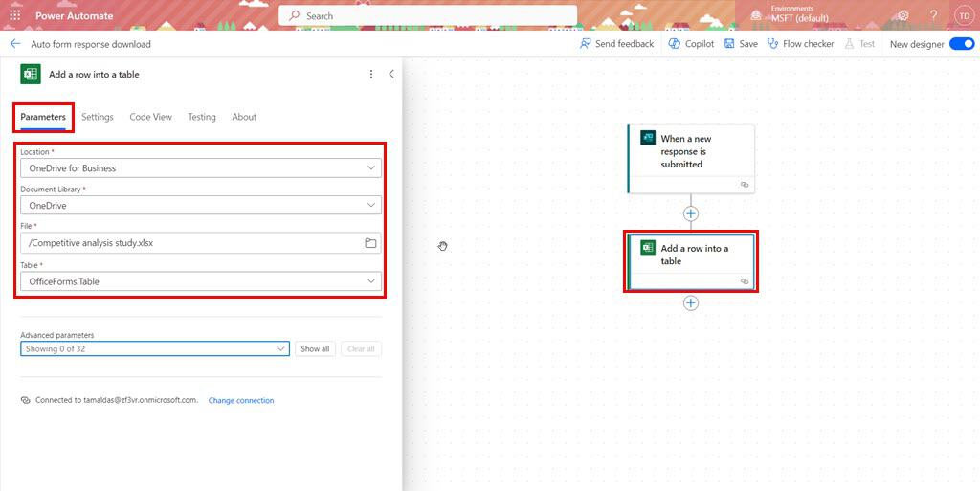980x491 pixels.
Task: Toggle the New designer switch
Action: point(962,44)
